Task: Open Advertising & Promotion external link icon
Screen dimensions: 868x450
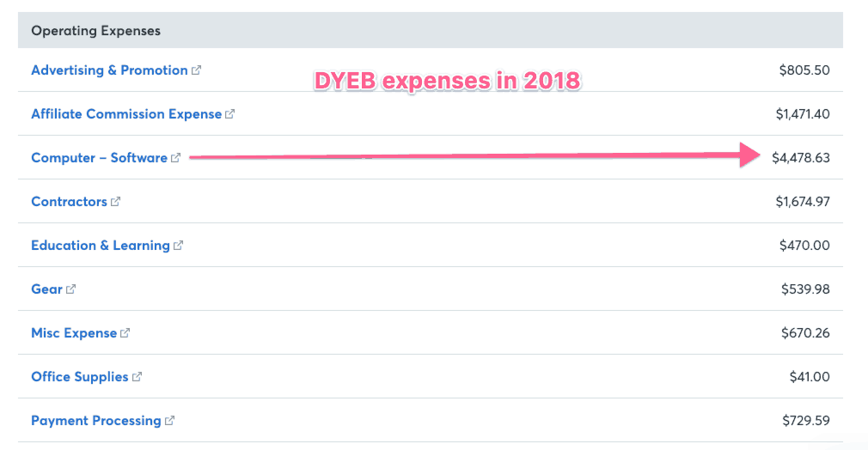Action: 197,70
